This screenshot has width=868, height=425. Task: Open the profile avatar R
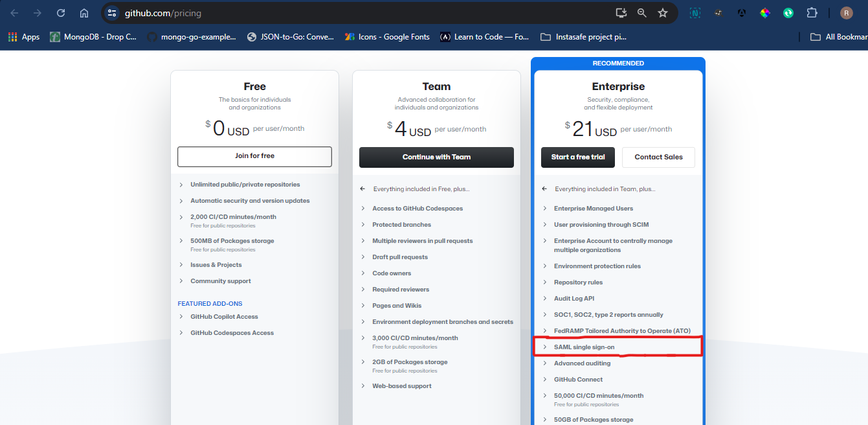point(847,13)
